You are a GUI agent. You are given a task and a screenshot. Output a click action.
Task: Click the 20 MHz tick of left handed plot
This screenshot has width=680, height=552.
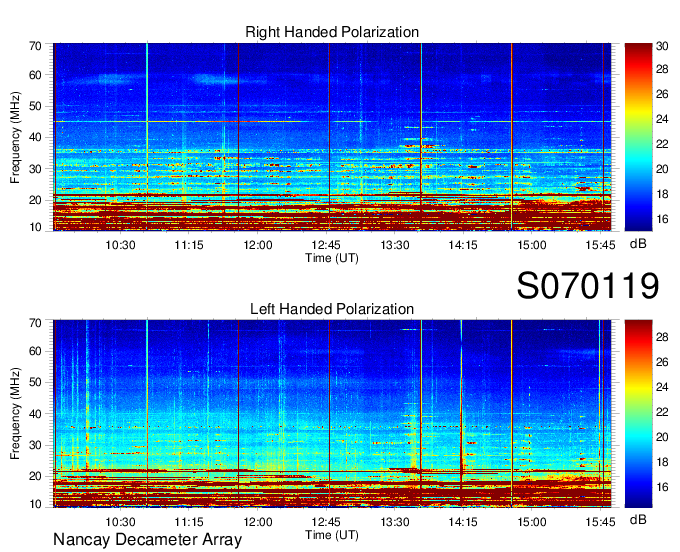35,476
